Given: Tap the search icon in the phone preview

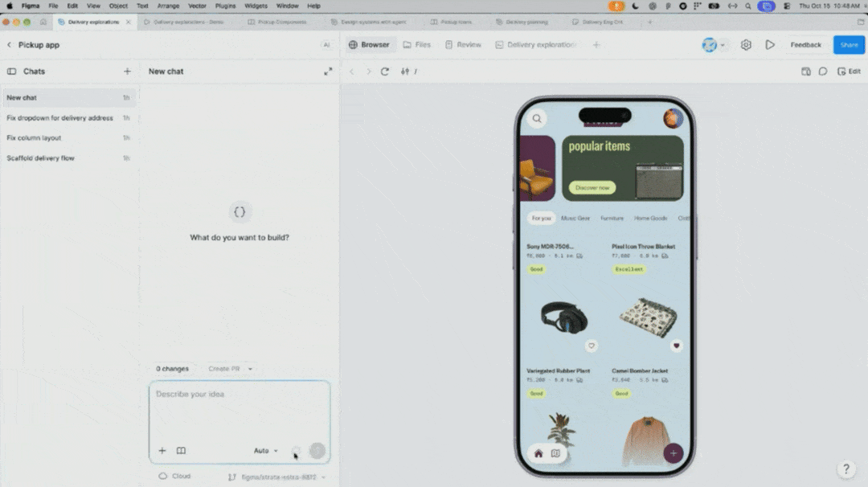Looking at the screenshot, I should pos(537,118).
